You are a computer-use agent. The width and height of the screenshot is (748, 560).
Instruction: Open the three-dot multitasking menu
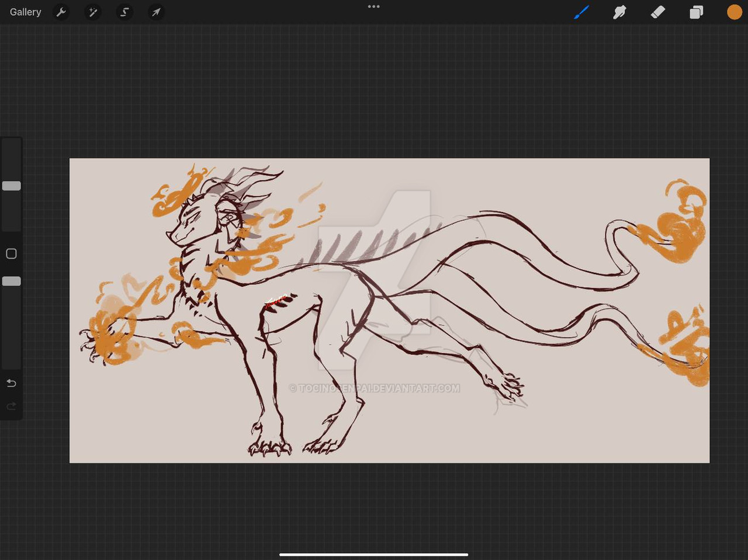click(374, 6)
